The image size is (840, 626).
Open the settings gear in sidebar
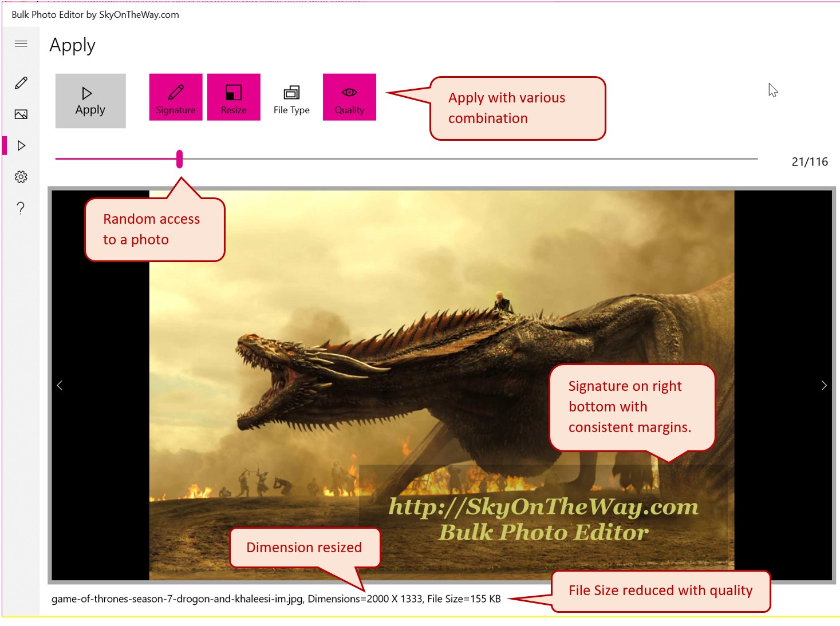pyautogui.click(x=21, y=177)
